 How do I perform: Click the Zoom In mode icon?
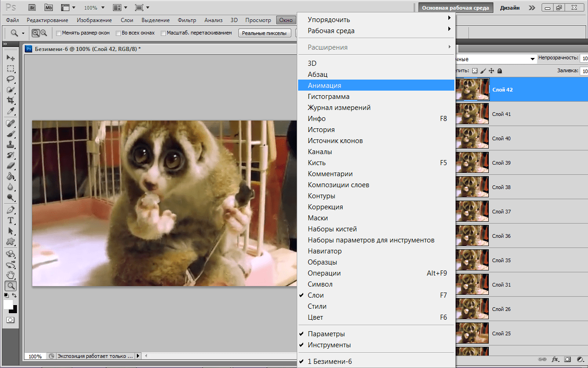[36, 33]
